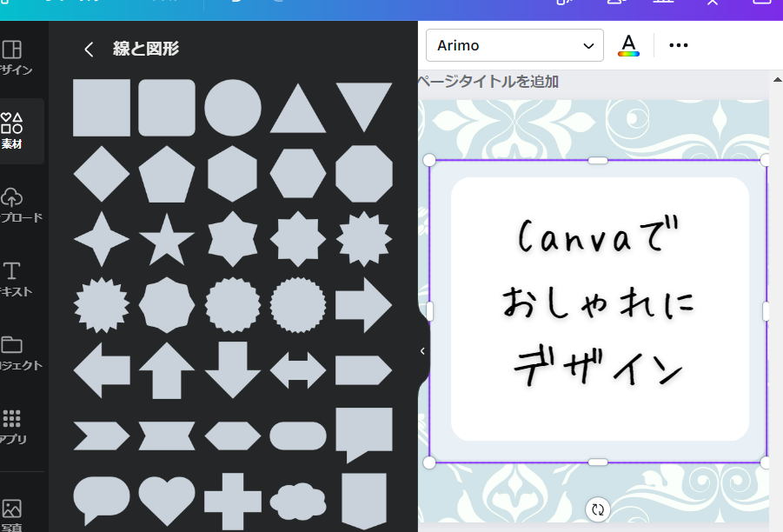Insert the double-headed horizontal arrow shape
This screenshot has width=783, height=532.
click(298, 370)
